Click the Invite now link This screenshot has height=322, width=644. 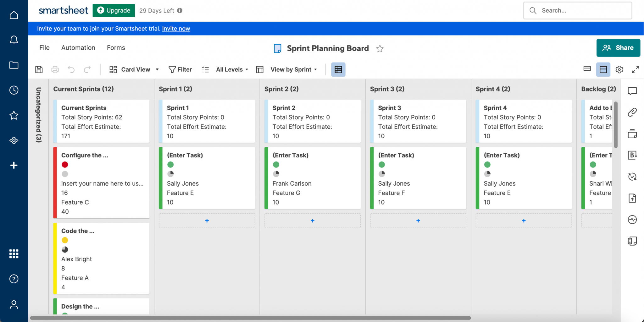coord(176,29)
